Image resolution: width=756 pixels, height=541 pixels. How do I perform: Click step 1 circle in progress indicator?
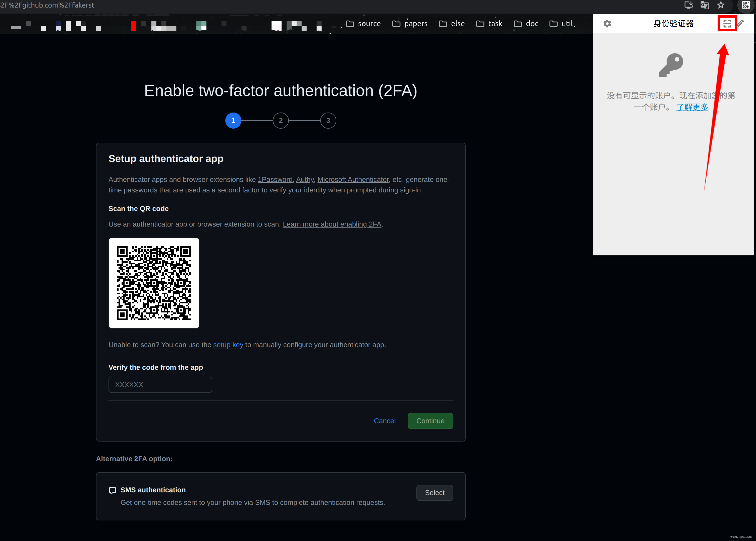point(233,121)
